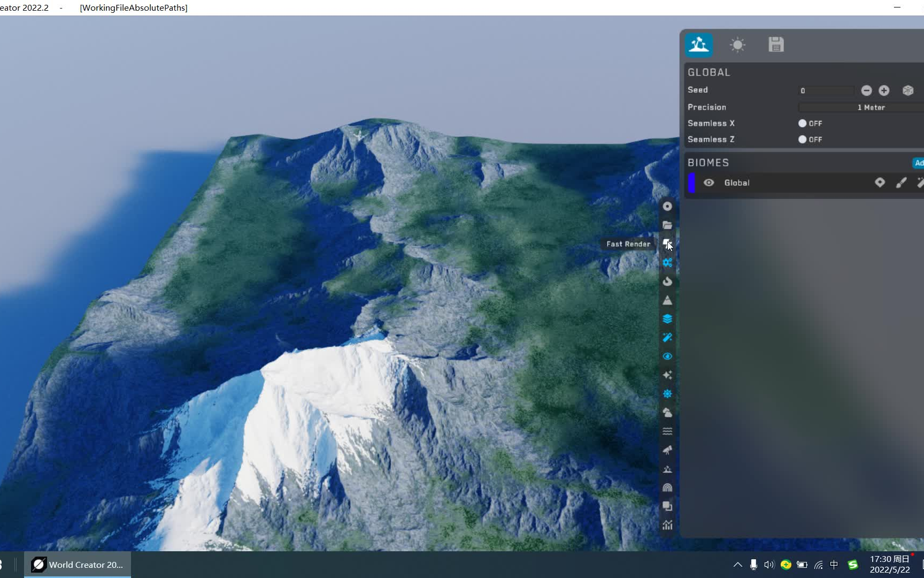This screenshot has width=924, height=578.
Task: Collapse the BIOMES section header
Action: [709, 163]
